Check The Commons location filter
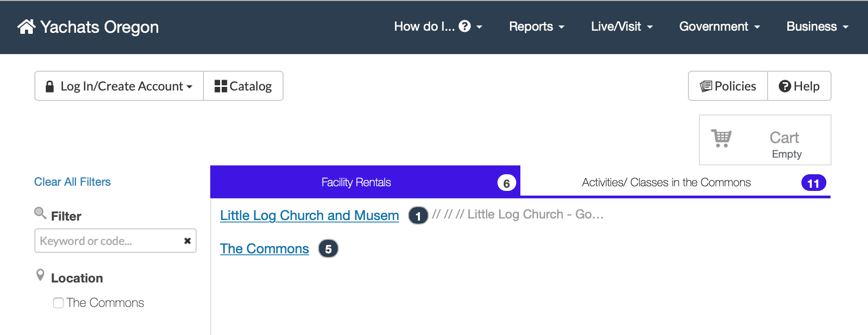Image resolution: width=868 pixels, height=335 pixels. point(58,302)
